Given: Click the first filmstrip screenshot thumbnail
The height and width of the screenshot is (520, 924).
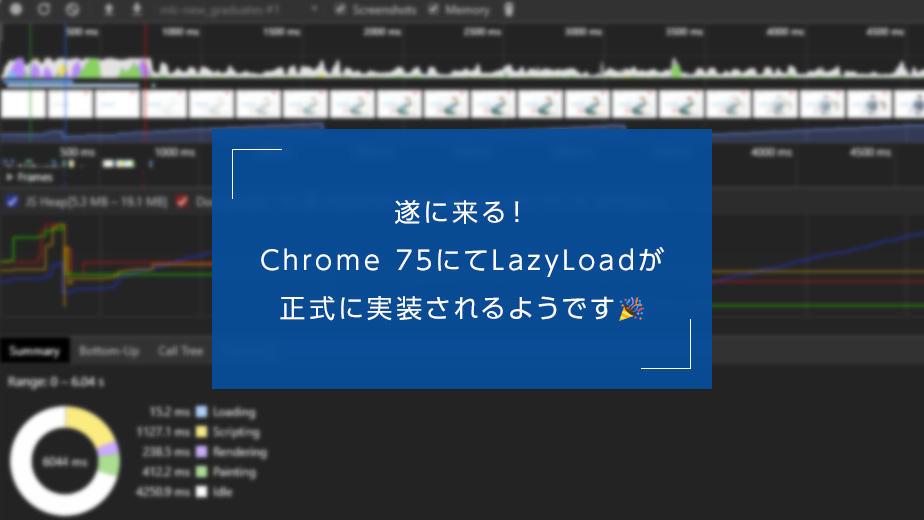Looking at the screenshot, I should click(x=24, y=104).
